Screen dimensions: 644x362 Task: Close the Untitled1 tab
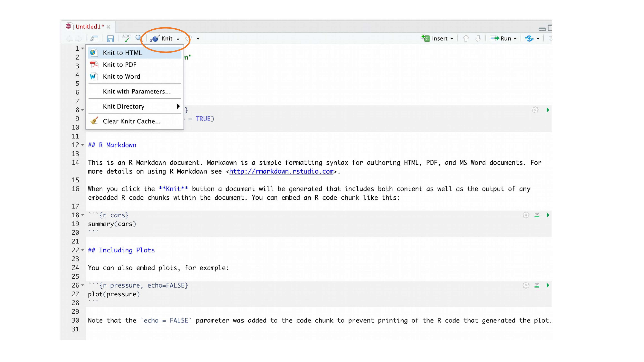pos(108,27)
